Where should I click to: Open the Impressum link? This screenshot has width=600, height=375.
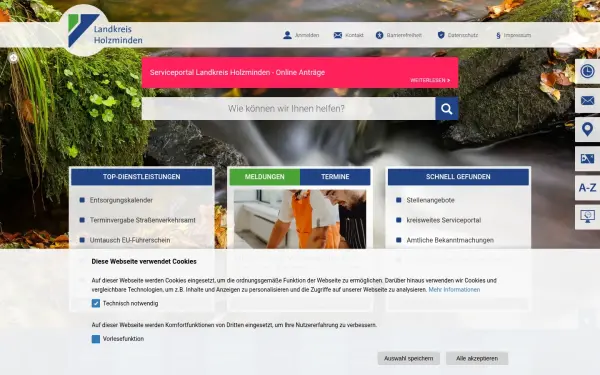tap(517, 35)
